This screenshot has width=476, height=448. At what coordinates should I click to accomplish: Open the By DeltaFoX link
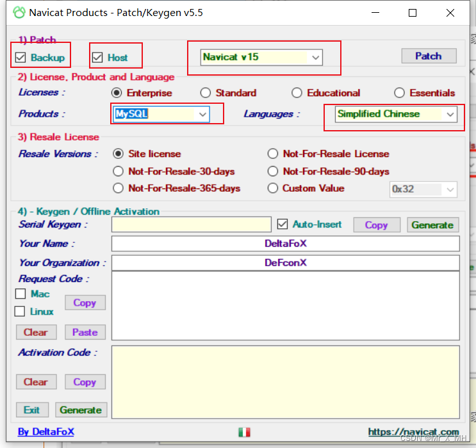(46, 431)
